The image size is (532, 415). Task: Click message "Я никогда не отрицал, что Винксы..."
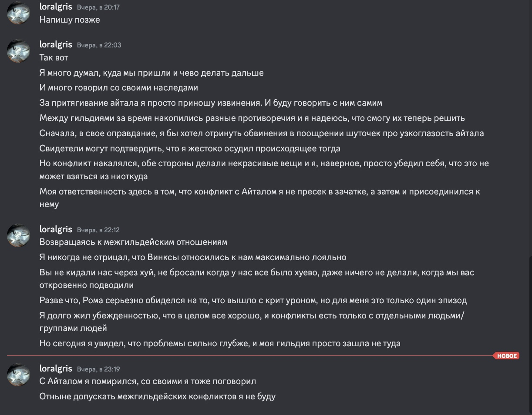pyautogui.click(x=193, y=258)
